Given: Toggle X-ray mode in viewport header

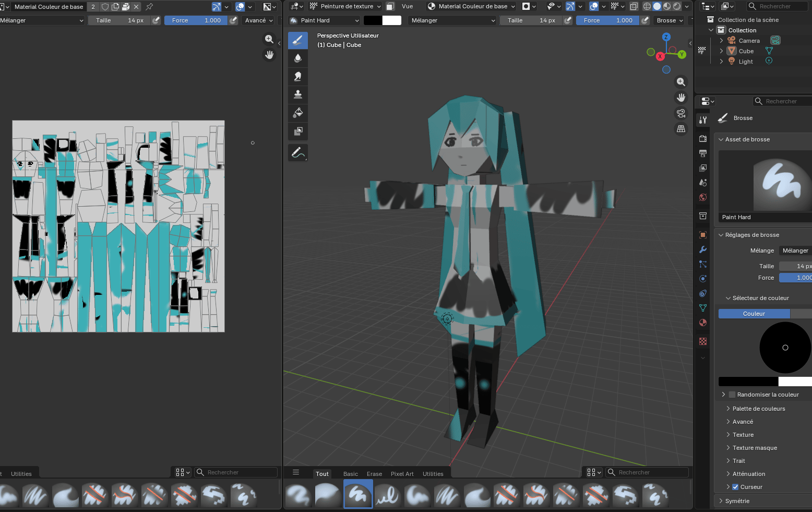Looking at the screenshot, I should [634, 6].
